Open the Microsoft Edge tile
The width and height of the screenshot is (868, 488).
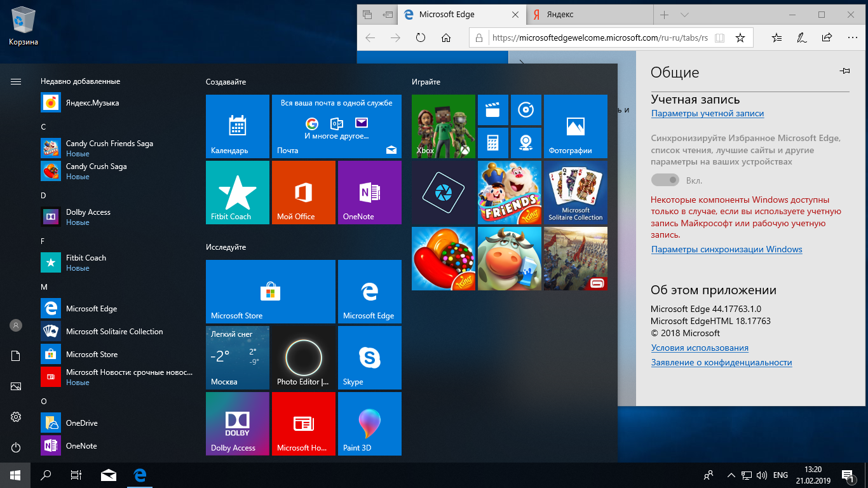tap(370, 292)
